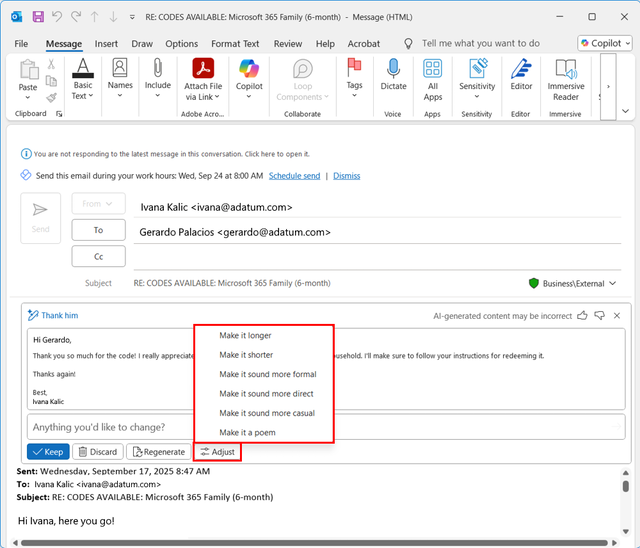Viewport: 640px width, 548px height.
Task: Choose Make it shorter
Action: click(264, 355)
